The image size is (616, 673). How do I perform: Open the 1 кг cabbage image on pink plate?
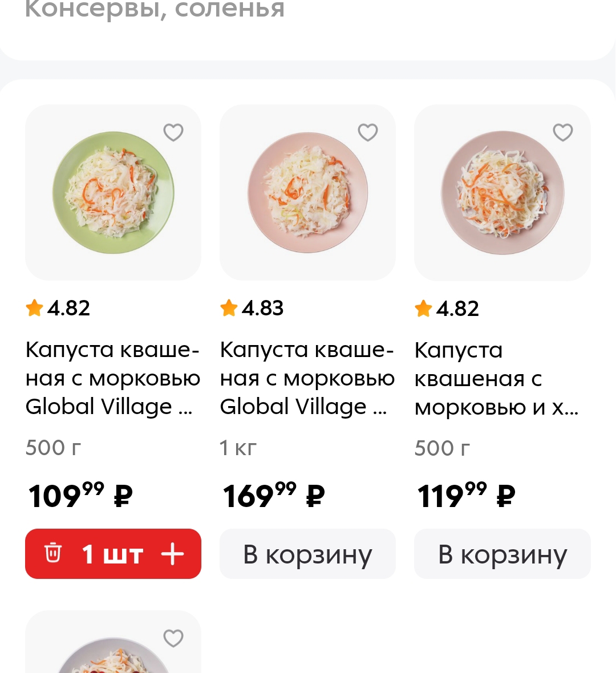[307, 192]
